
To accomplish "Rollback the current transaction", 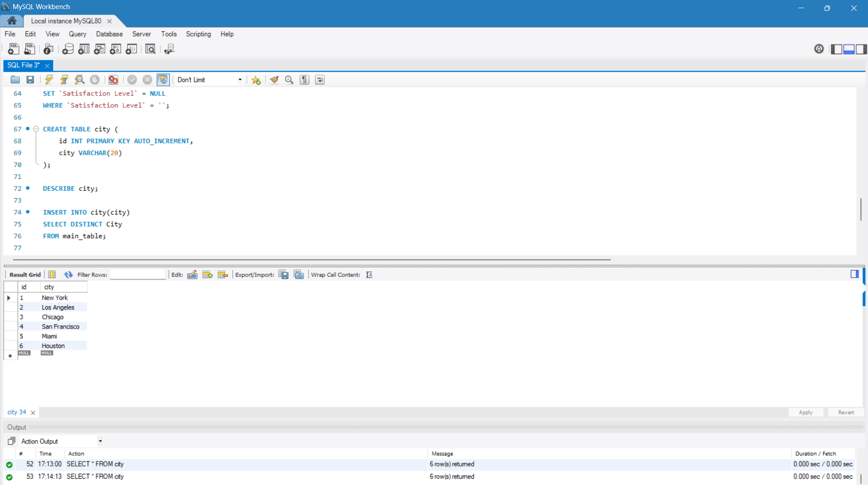I will (147, 80).
